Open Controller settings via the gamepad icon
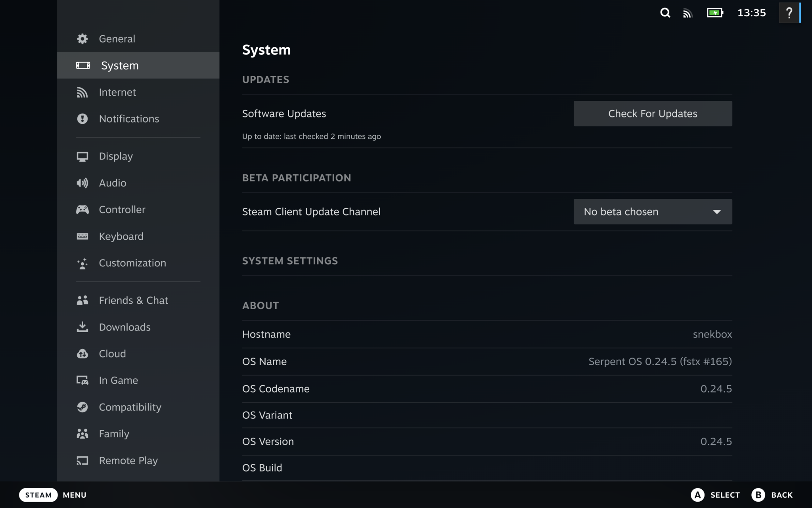Viewport: 812px width, 508px height. point(82,210)
